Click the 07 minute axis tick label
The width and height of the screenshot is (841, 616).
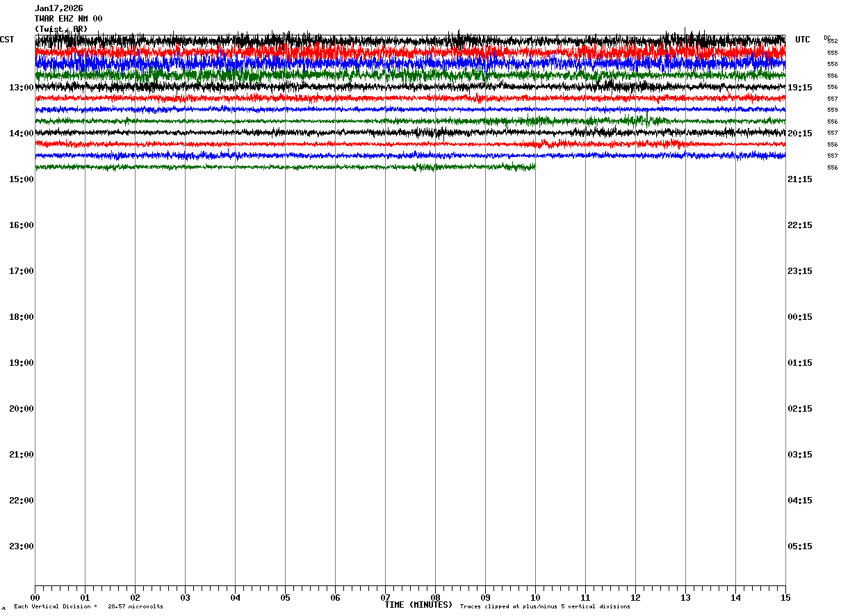pyautogui.click(x=385, y=598)
